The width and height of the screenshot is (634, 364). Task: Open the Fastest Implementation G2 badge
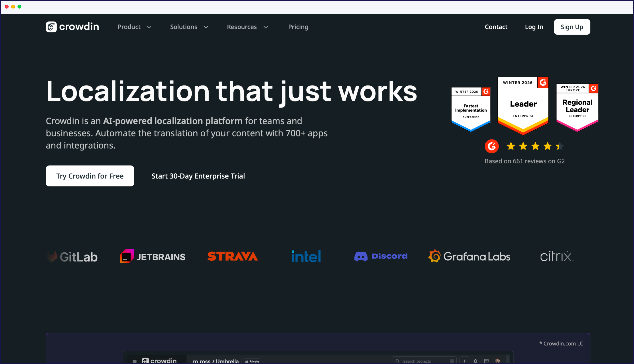tap(471, 109)
